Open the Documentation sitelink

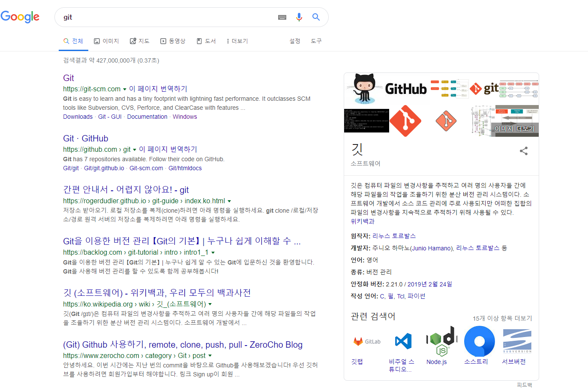147,117
